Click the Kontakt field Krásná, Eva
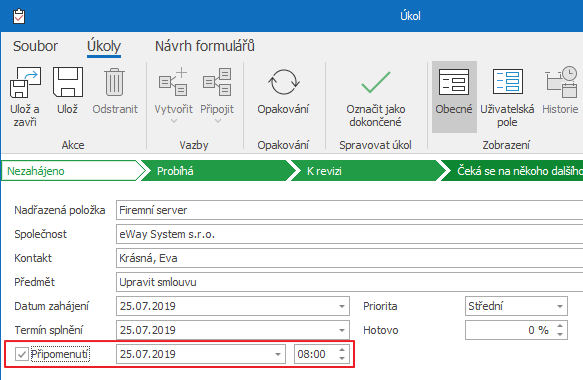Screen dimensions: 583x380 pyautogui.click(x=350, y=258)
